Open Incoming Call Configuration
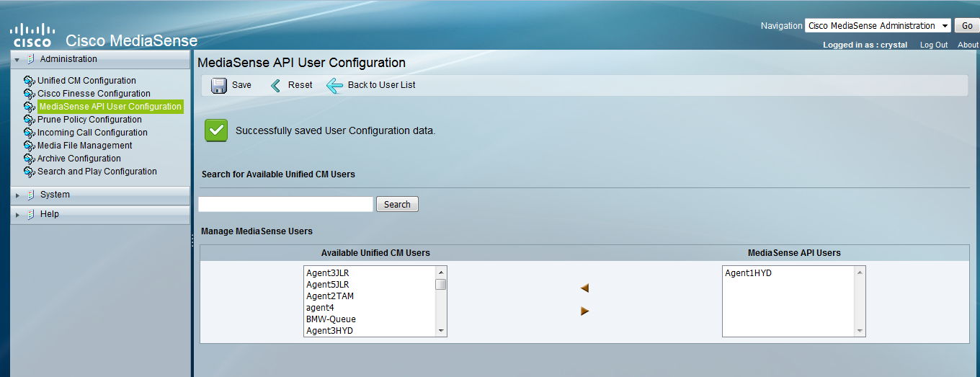Screen dimensions: 980x377 tap(92, 133)
